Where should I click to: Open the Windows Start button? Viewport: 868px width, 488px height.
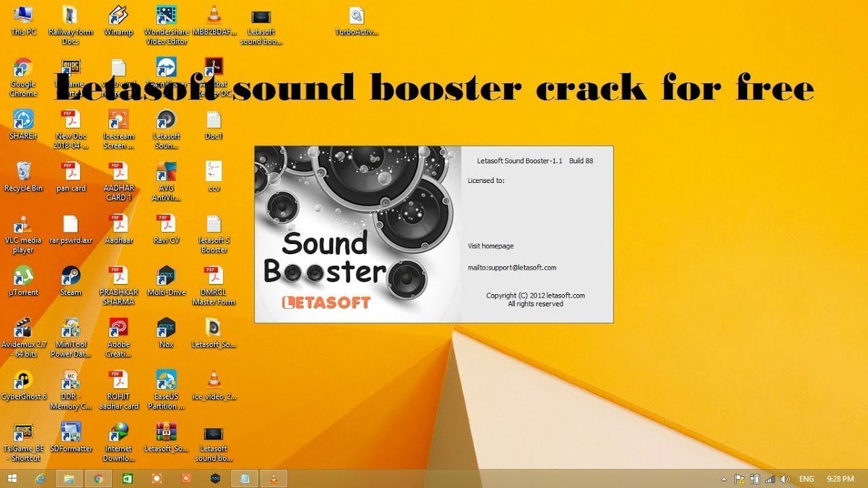coord(12,479)
